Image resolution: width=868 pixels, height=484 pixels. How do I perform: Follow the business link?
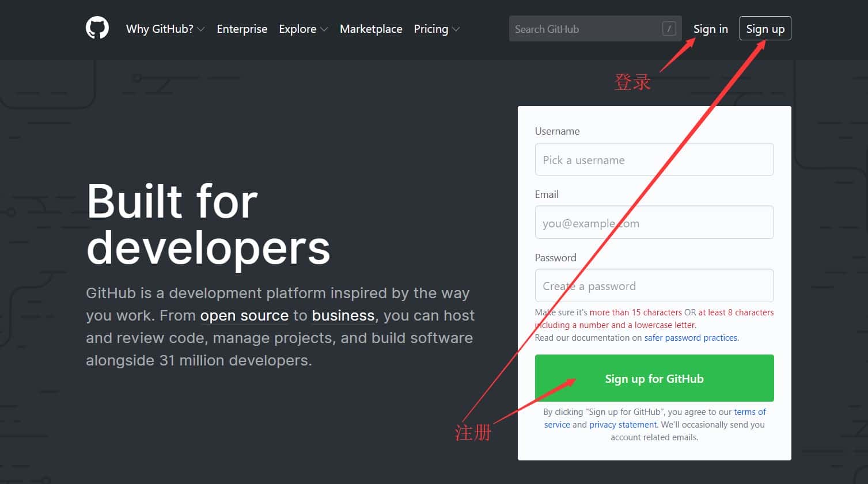343,315
